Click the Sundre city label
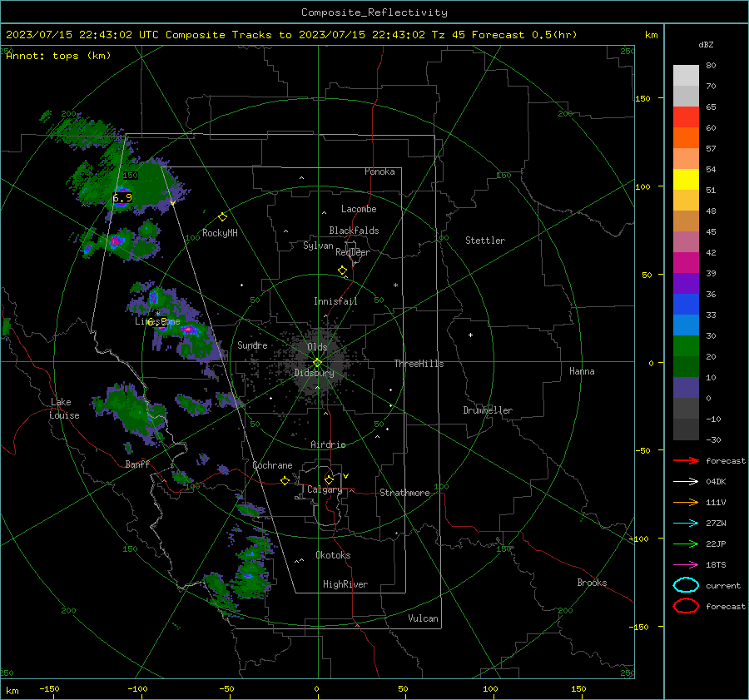The image size is (749, 700). click(252, 345)
